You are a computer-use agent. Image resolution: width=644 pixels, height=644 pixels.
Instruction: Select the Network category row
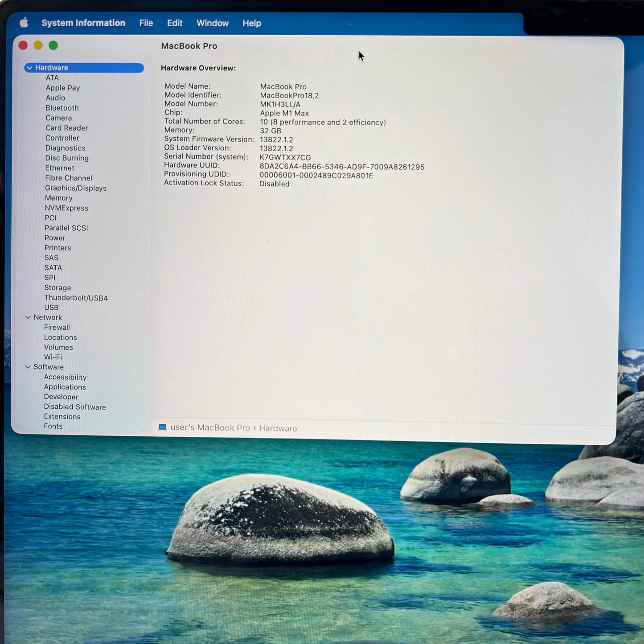pos(48,317)
